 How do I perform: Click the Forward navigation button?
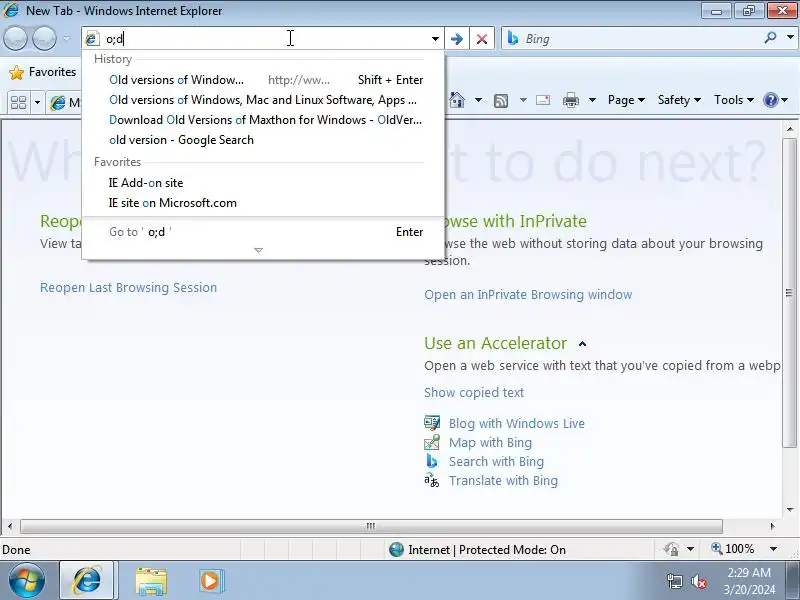[x=45, y=39]
